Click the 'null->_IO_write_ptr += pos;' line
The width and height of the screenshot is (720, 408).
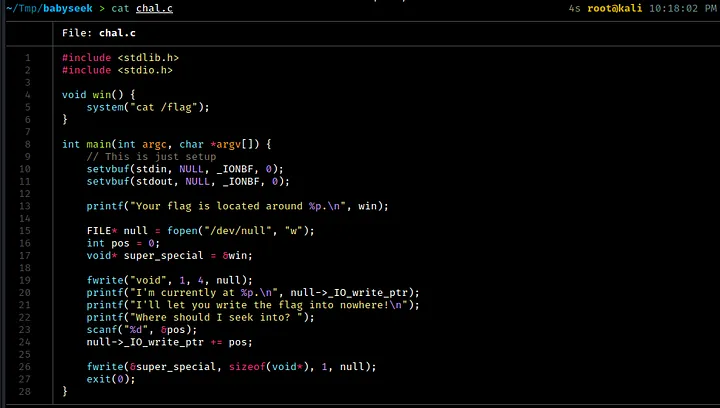[169, 342]
